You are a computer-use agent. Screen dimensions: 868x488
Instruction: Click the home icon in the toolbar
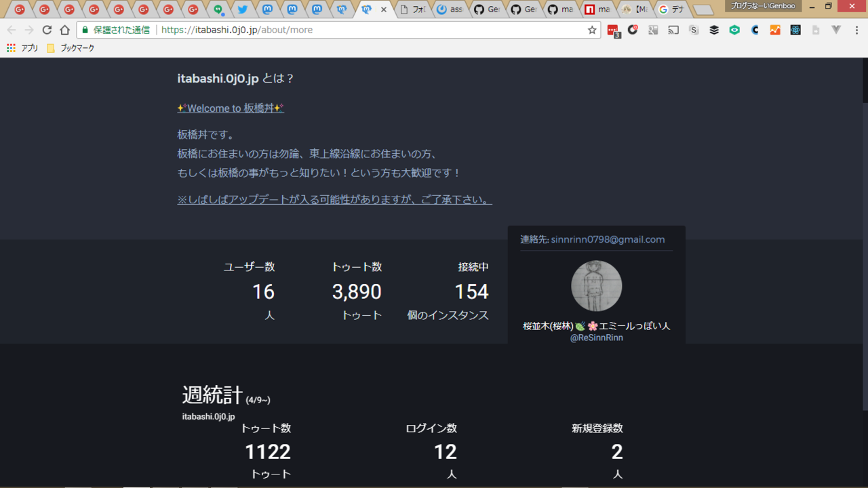[x=64, y=30]
